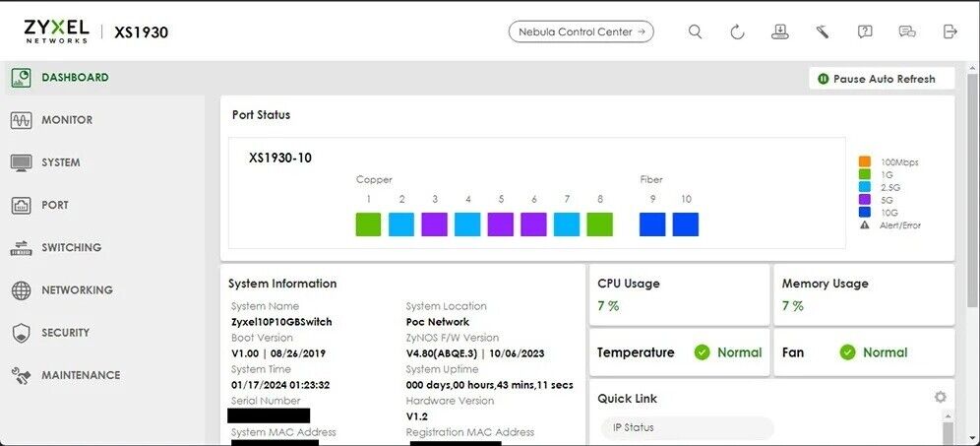Click boot version V1.00 | 08/26/2019

point(278,353)
